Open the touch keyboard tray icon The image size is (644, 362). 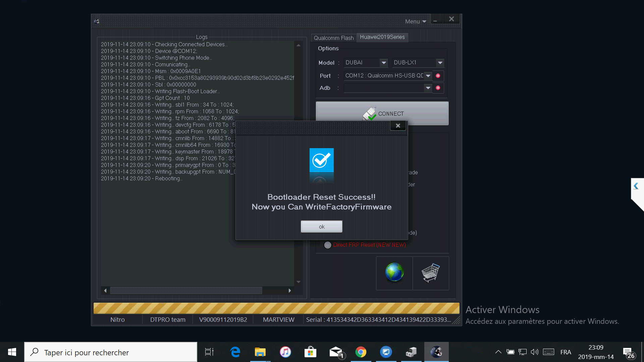[548, 352]
